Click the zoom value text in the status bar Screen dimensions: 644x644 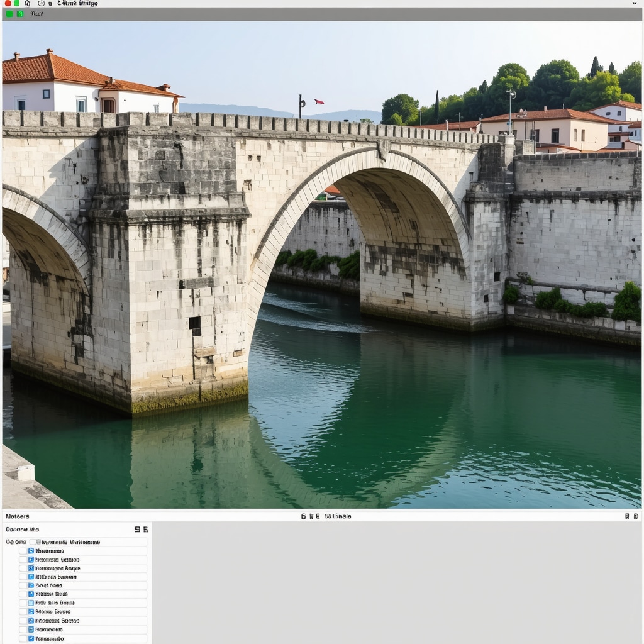338,516
